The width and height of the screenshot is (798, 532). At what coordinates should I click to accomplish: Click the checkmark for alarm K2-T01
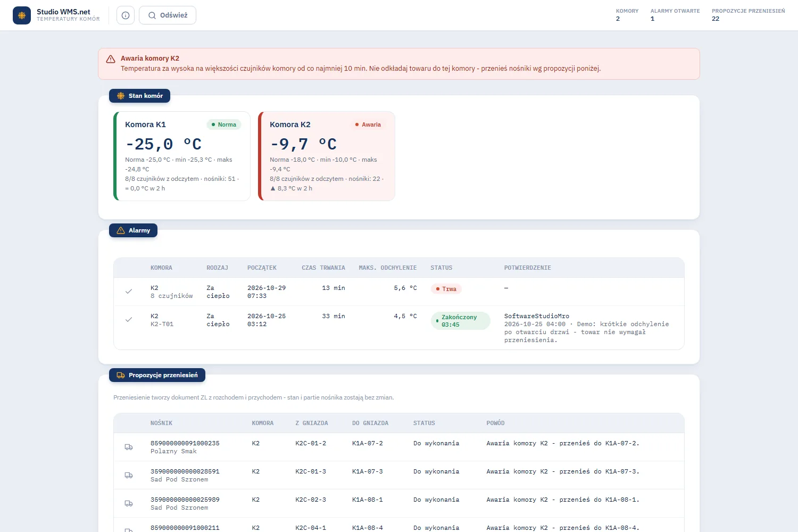click(x=129, y=320)
